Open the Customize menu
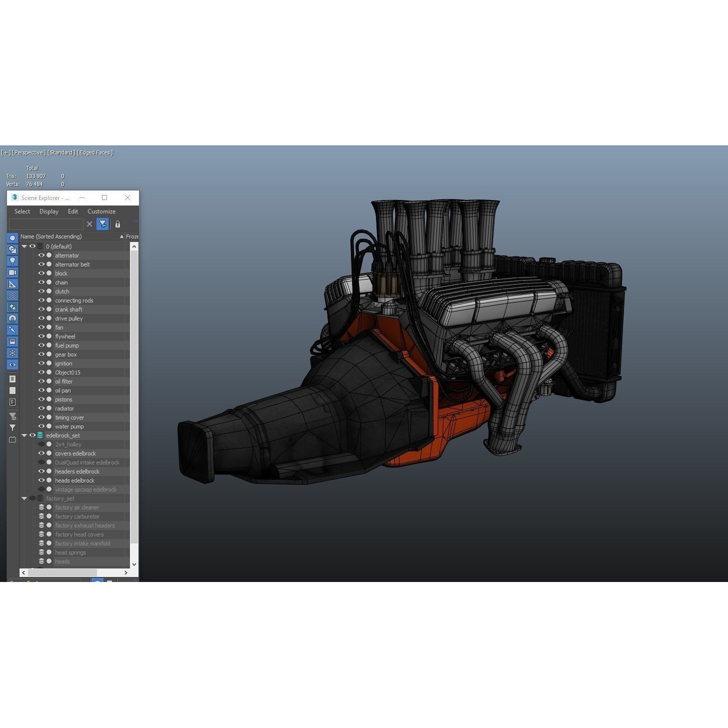 coord(101,211)
